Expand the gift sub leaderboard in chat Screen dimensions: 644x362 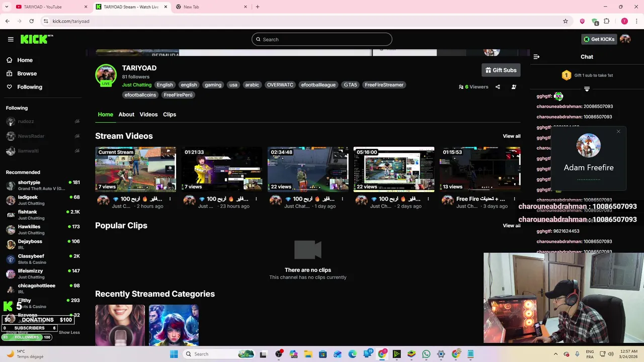pyautogui.click(x=587, y=89)
